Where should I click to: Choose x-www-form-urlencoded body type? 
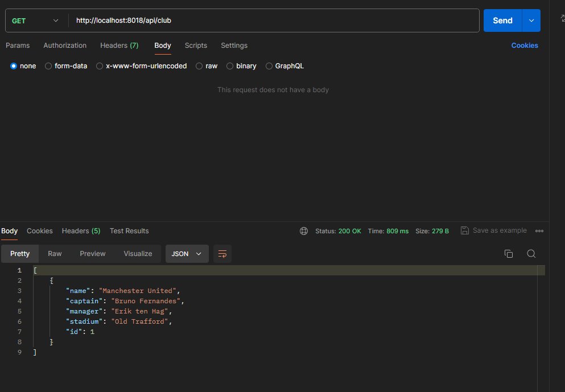[x=100, y=66]
